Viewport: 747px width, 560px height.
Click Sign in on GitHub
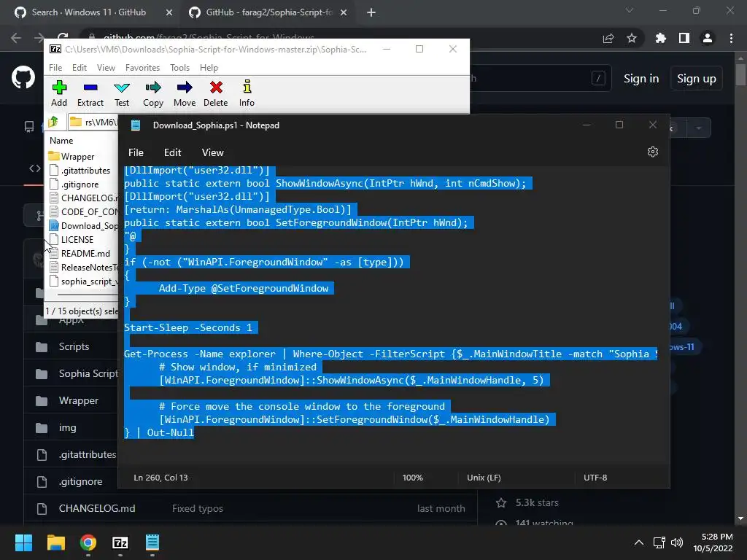coord(641,79)
